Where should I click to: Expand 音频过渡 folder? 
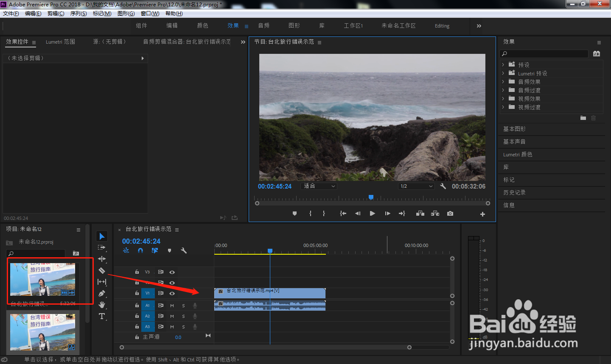point(503,90)
